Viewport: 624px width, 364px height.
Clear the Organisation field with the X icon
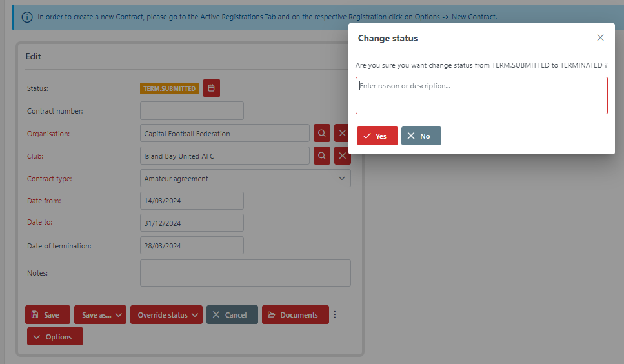(341, 134)
